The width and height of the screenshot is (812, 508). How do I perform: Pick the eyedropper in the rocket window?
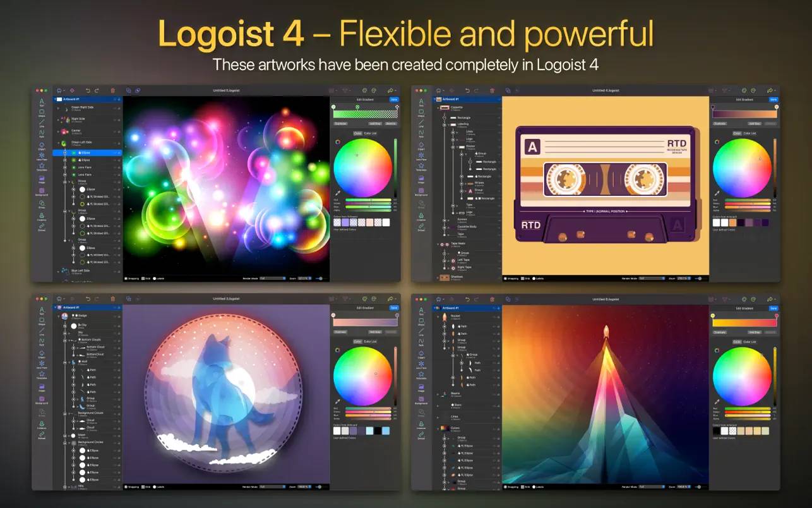pos(716,401)
